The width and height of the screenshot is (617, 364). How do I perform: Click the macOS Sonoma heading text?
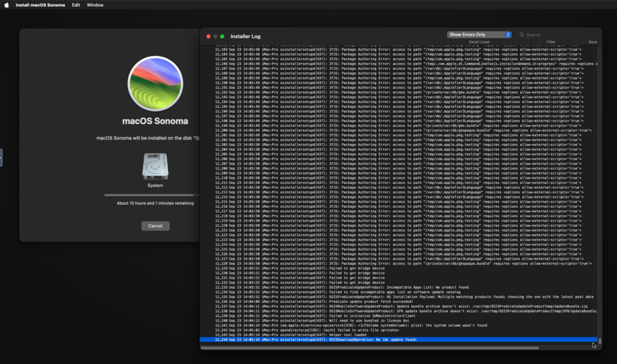(155, 121)
